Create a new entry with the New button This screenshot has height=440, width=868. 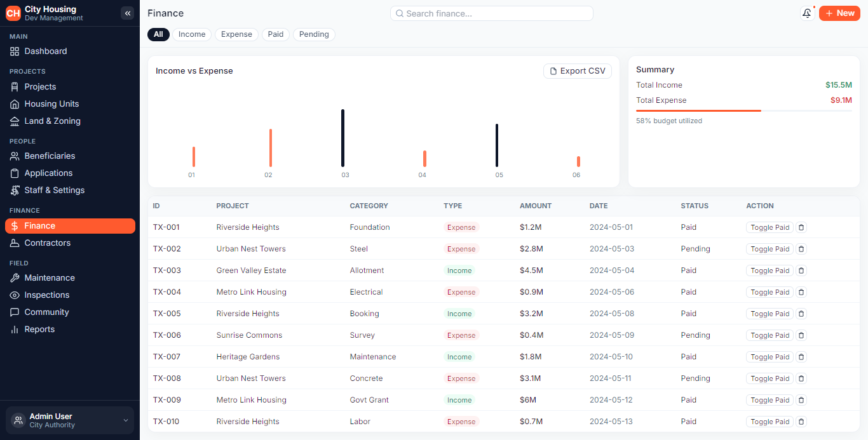pos(839,13)
